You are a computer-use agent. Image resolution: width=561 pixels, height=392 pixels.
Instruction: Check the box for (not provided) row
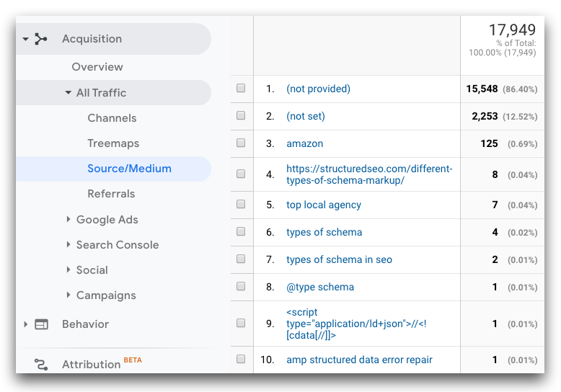coord(241,89)
